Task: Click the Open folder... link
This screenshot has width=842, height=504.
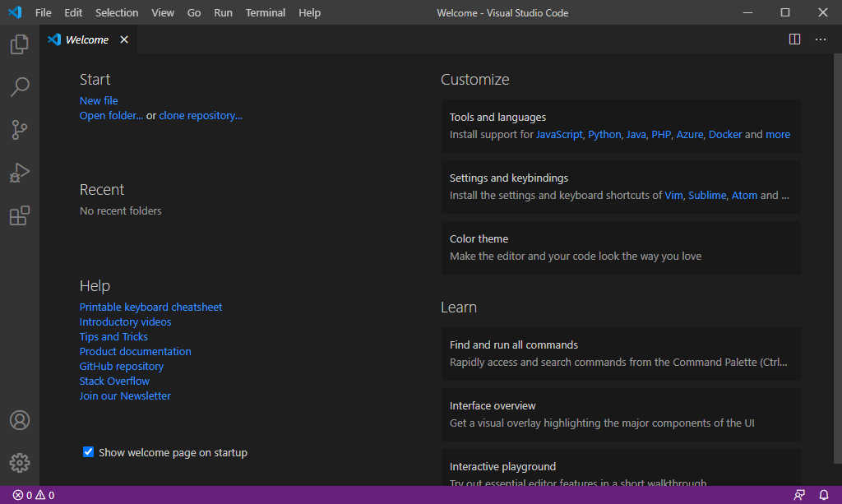Action: click(111, 115)
